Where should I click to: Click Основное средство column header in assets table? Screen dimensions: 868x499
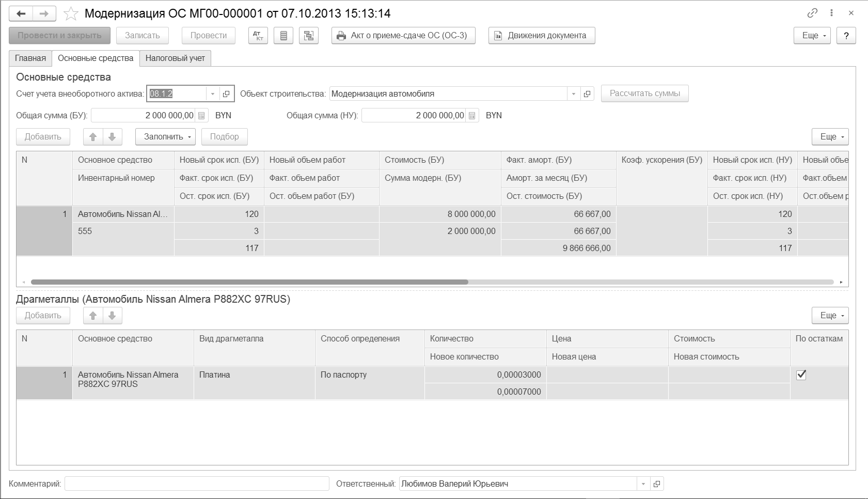pos(123,160)
